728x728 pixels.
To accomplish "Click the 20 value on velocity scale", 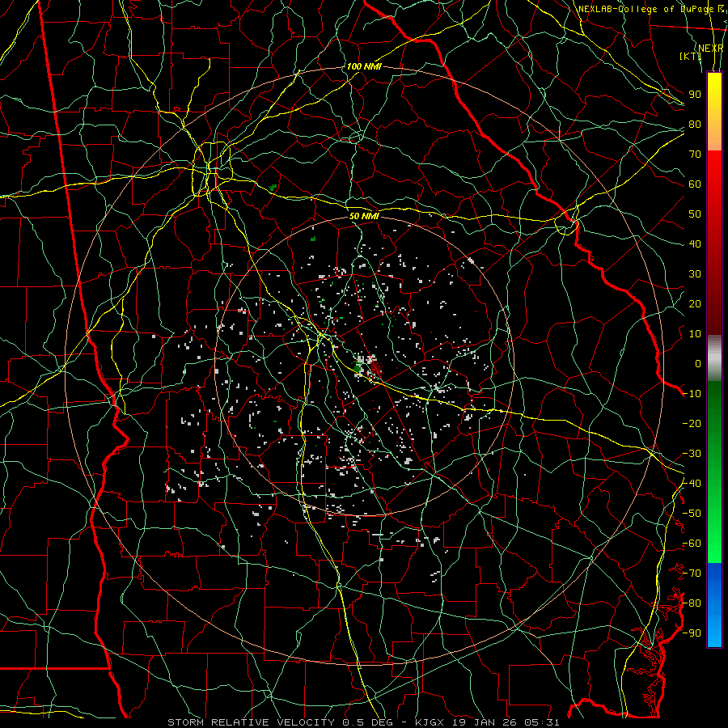I will 695,303.
